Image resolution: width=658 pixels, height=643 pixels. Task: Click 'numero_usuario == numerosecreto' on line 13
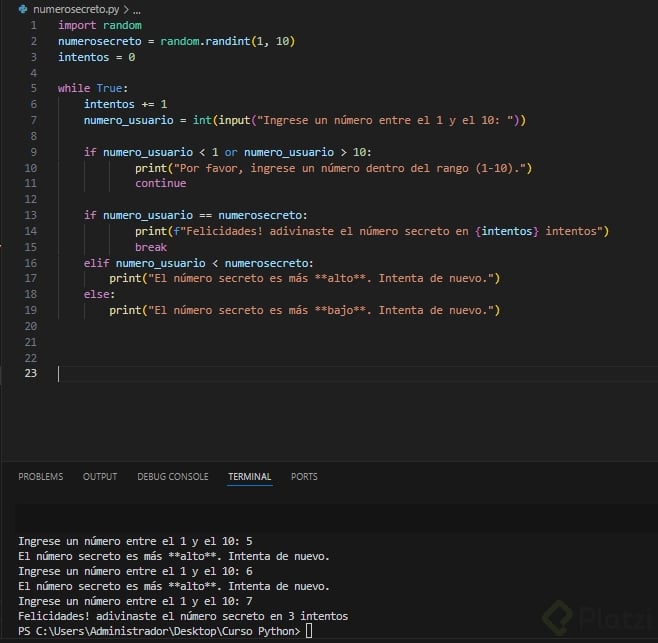[x=202, y=215]
